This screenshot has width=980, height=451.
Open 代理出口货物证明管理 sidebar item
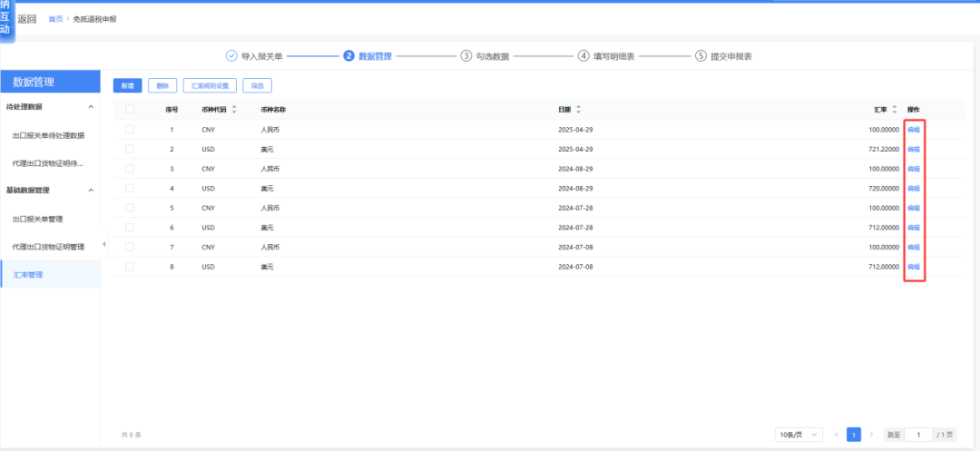[x=48, y=247]
